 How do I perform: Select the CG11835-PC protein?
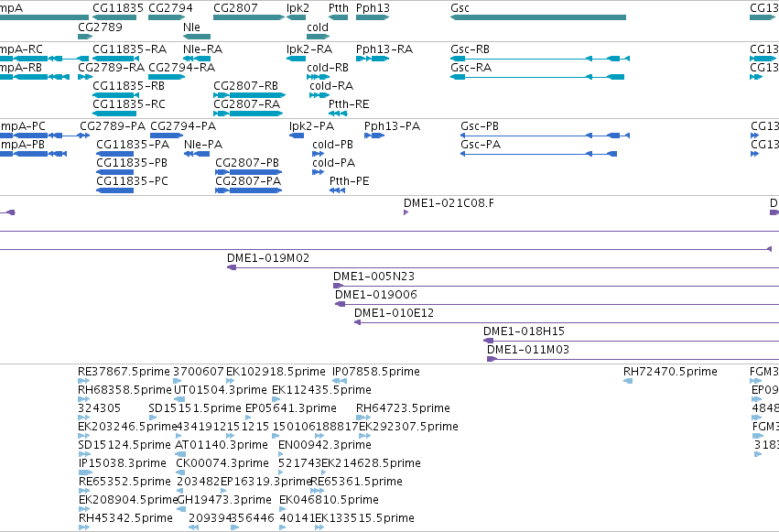114,190
